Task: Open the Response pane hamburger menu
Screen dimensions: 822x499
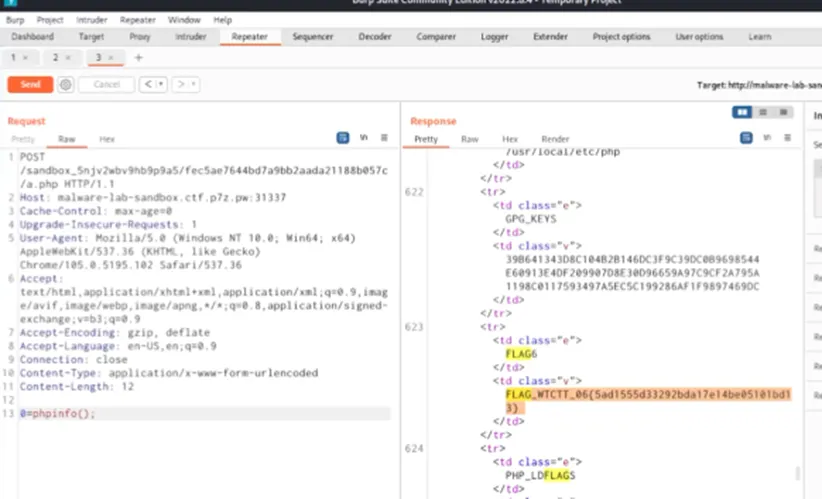Action: (787, 138)
